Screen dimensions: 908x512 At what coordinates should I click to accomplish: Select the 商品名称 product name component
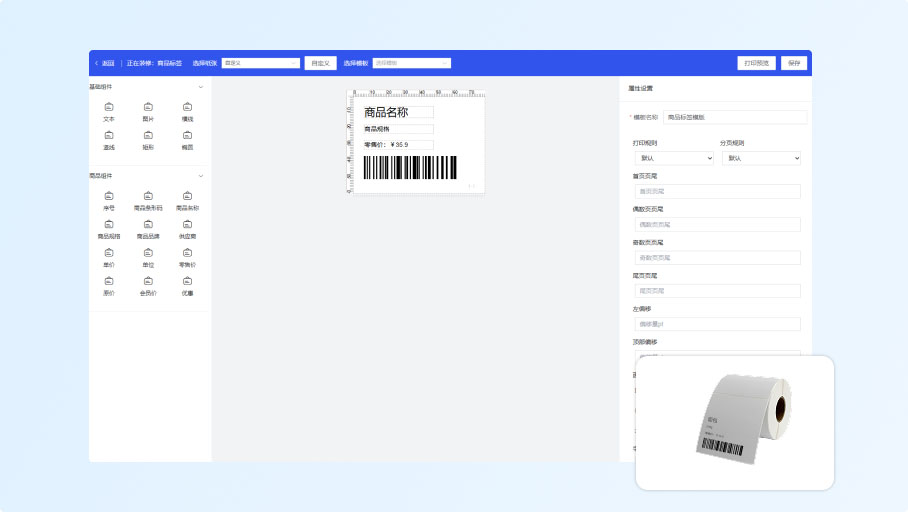(187, 196)
